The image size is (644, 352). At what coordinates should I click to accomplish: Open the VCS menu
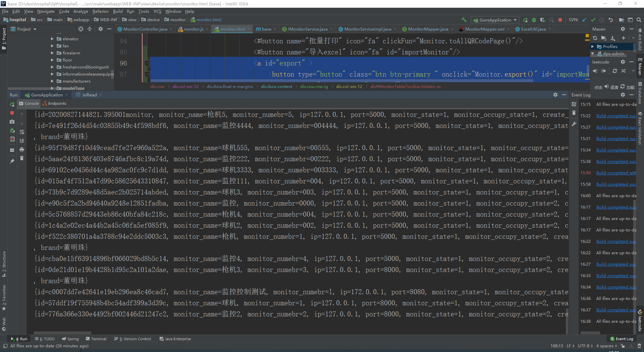[x=157, y=11]
